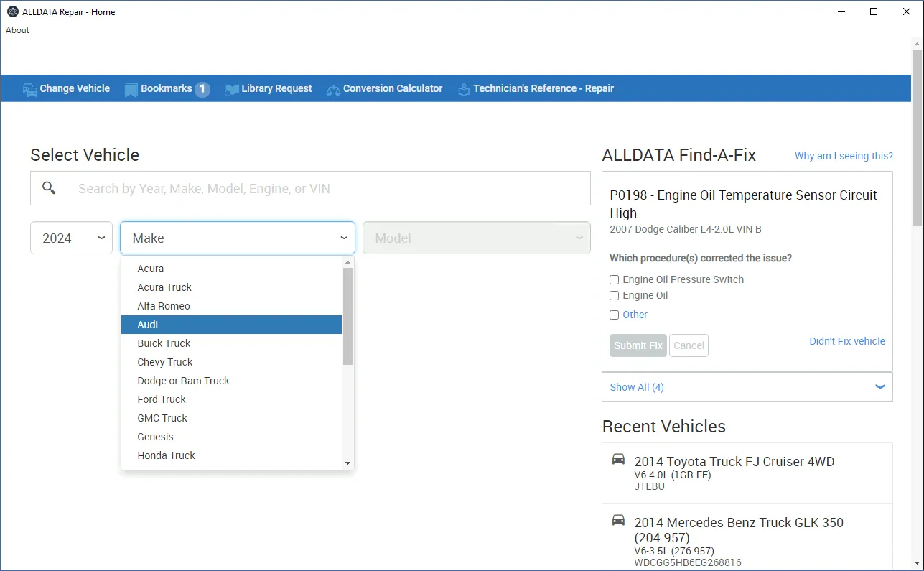Select the highlighted Audi make

coord(231,325)
